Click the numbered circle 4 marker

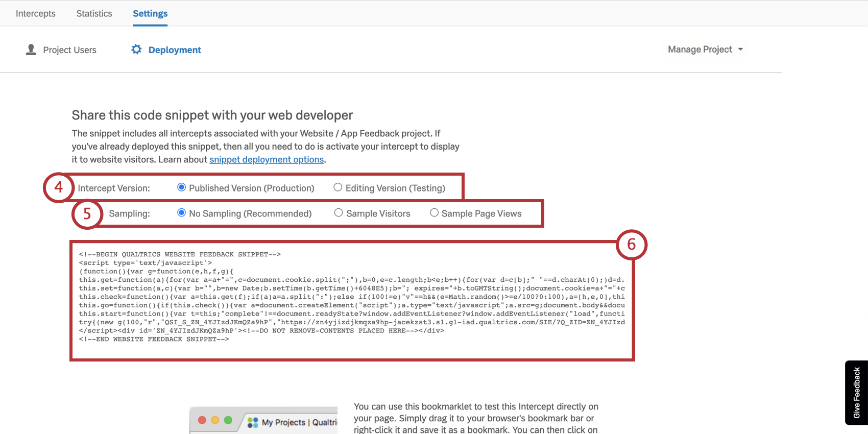pyautogui.click(x=59, y=187)
